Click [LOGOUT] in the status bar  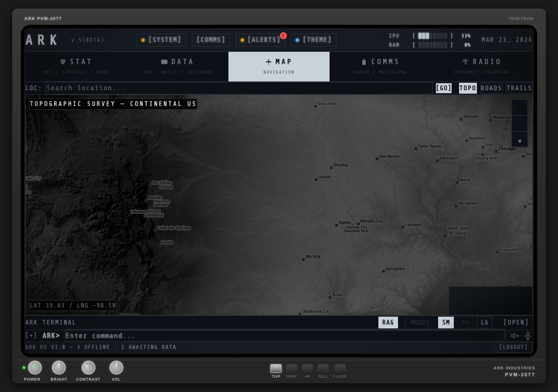(x=513, y=347)
